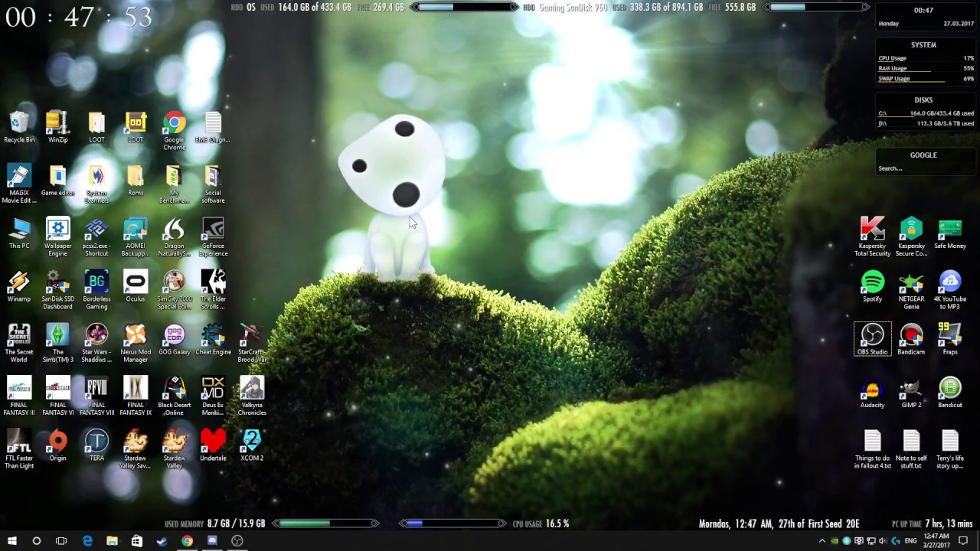Launch Spotify
Viewport: 980px width, 551px height.
point(873,286)
